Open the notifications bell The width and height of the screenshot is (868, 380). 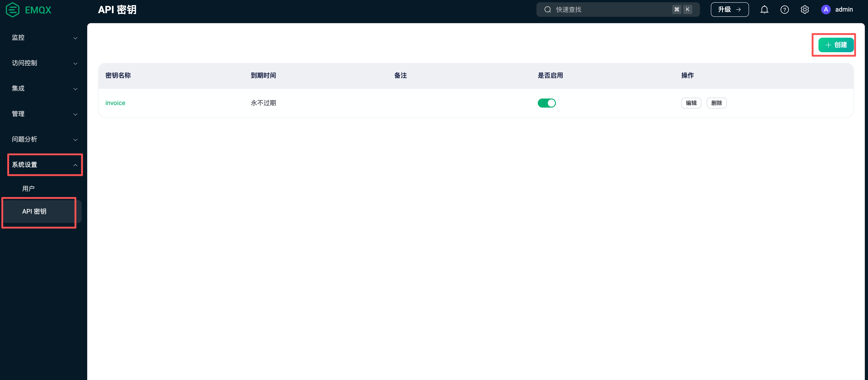(x=764, y=10)
